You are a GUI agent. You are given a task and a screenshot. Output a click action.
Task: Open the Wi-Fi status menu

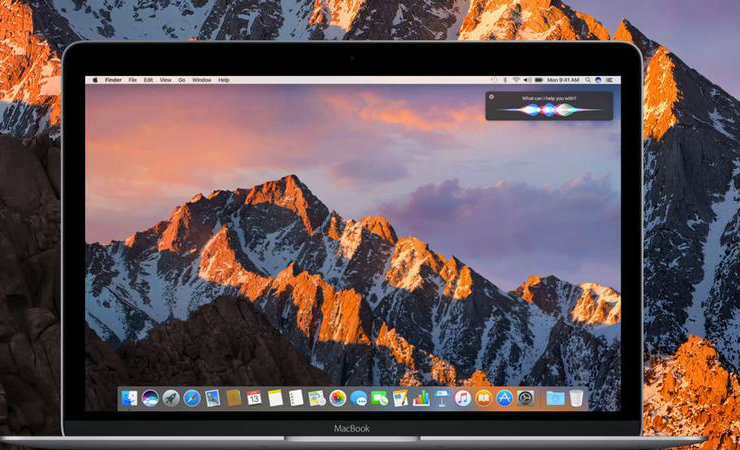(516, 80)
